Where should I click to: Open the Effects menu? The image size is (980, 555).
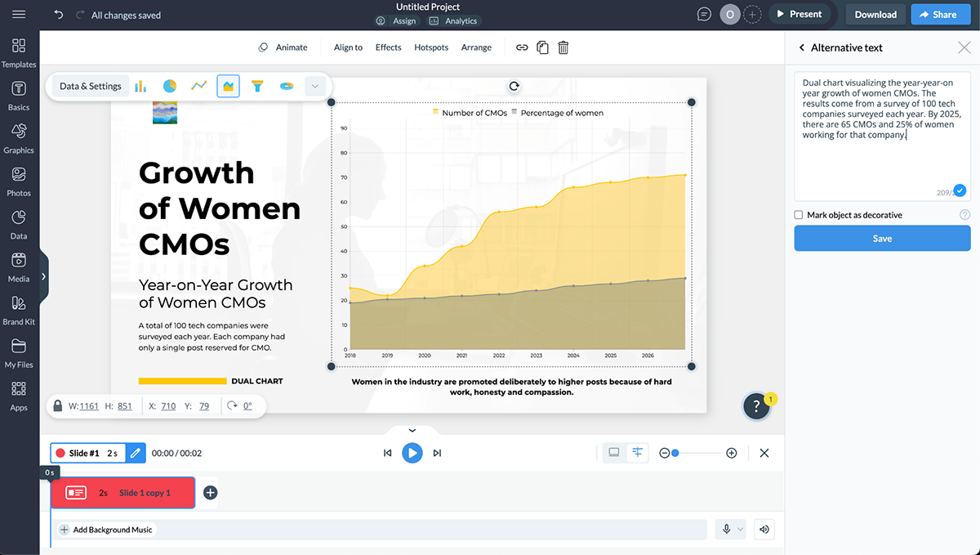point(388,47)
